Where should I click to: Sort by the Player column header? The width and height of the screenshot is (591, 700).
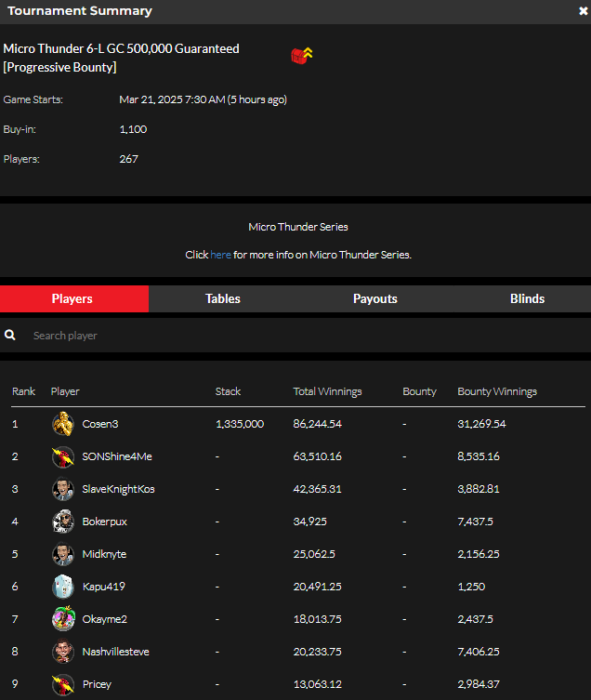tap(65, 391)
